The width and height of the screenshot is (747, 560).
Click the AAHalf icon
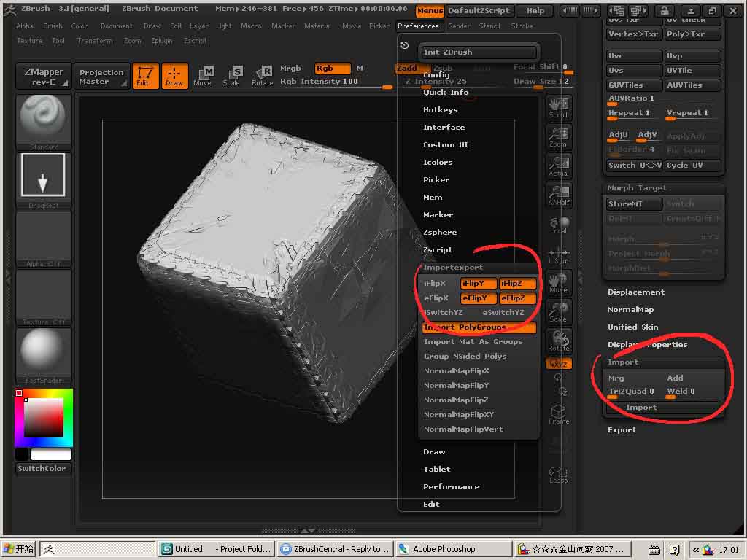(558, 195)
